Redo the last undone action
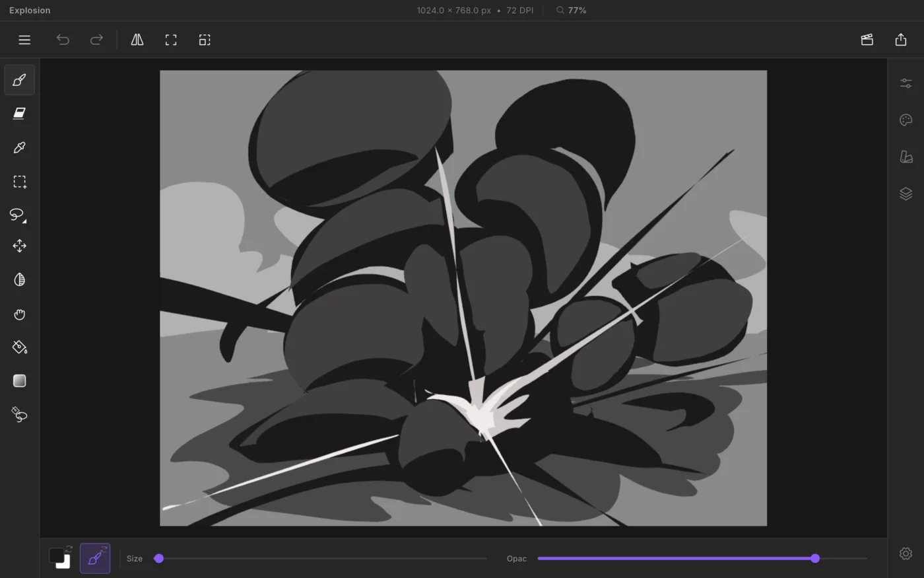Viewport: 924px width, 578px height. (x=96, y=40)
